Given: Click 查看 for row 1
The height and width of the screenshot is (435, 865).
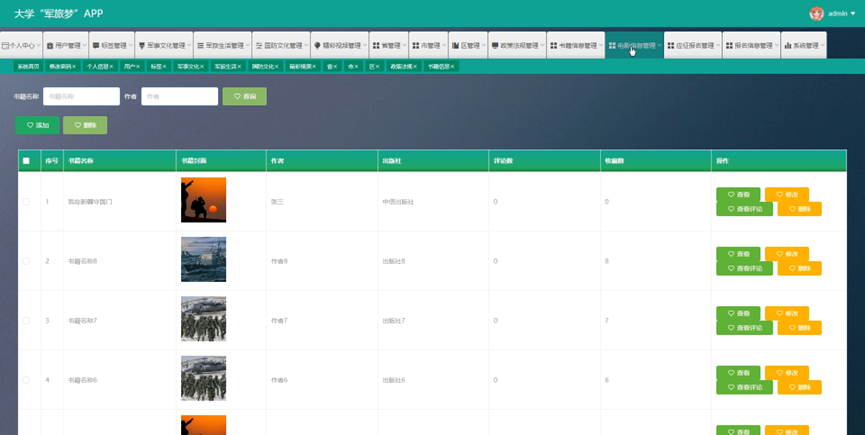Looking at the screenshot, I should [738, 195].
